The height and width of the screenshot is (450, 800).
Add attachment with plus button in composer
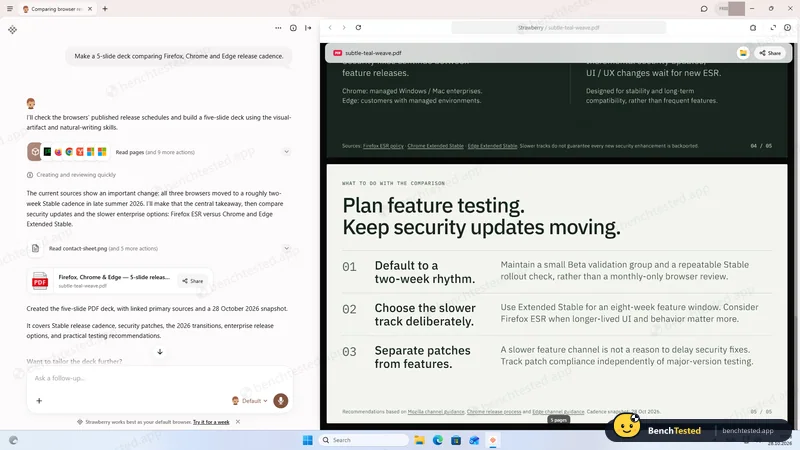tap(39, 401)
